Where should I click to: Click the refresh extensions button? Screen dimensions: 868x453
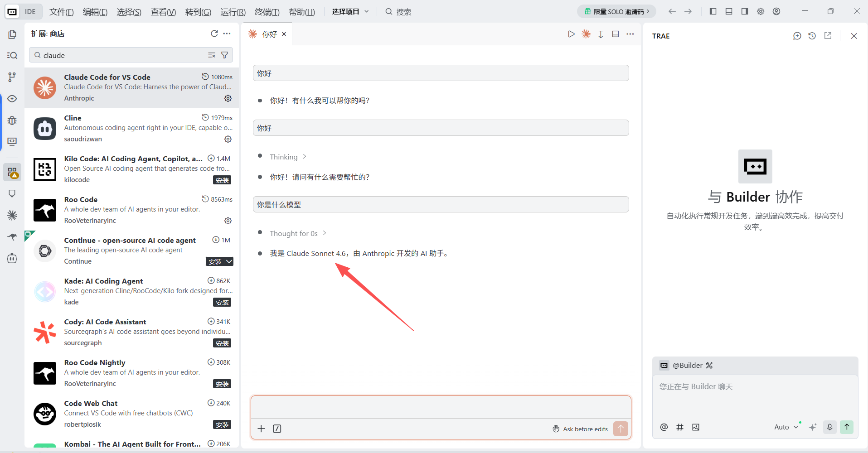coord(214,34)
